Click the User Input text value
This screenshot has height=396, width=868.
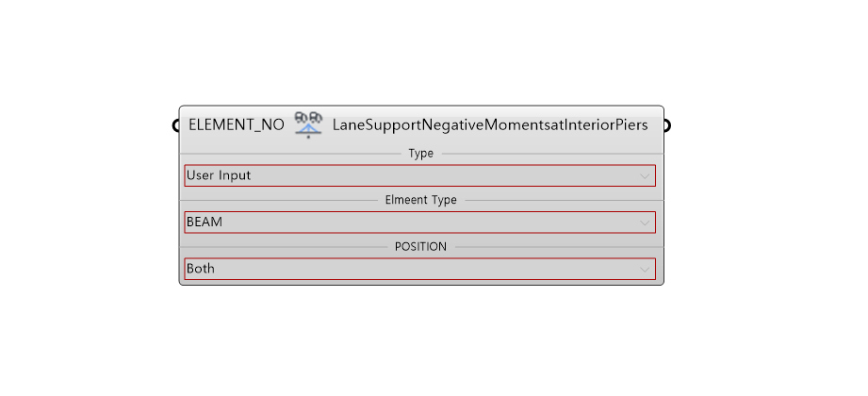[219, 175]
